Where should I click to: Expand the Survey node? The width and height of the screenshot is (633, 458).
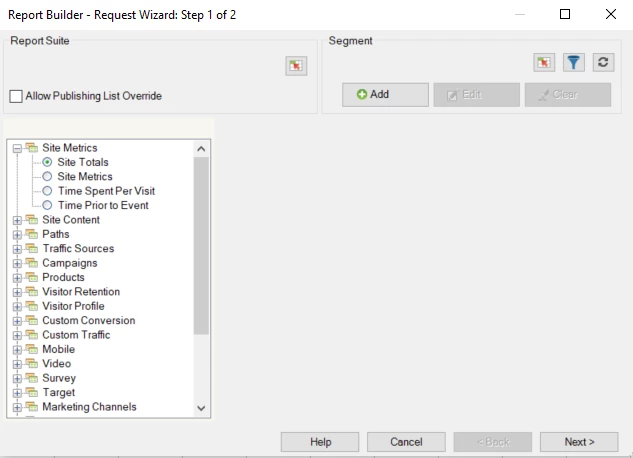coord(17,379)
